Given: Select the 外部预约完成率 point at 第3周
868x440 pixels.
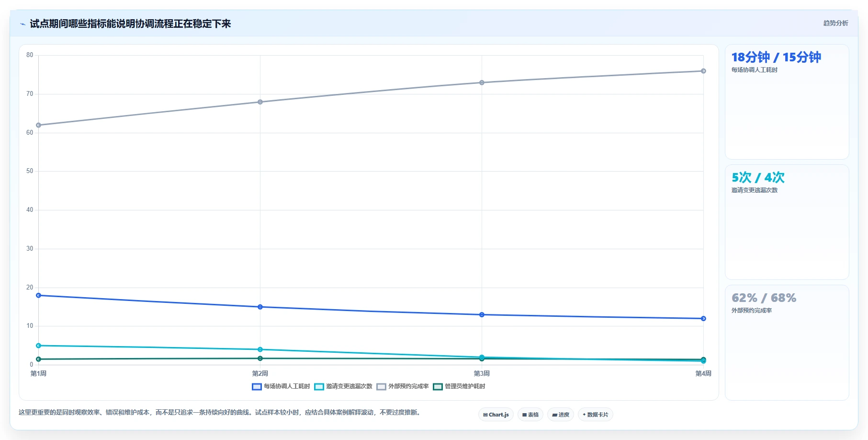Looking at the screenshot, I should [482, 82].
